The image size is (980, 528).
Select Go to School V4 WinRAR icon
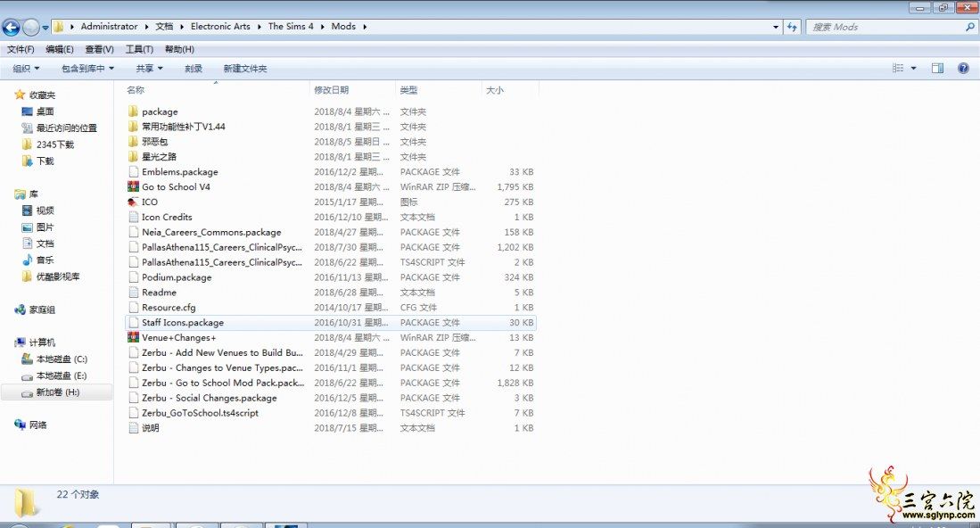[x=133, y=186]
